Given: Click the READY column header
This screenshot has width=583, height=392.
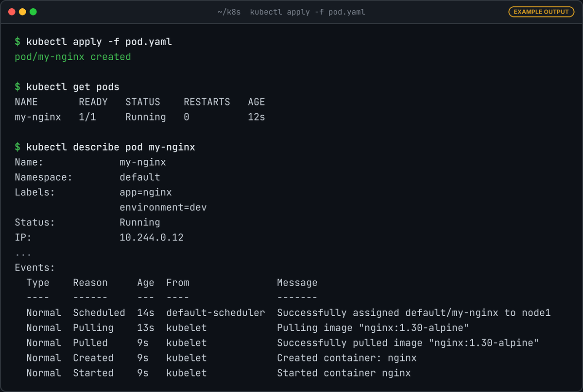Looking at the screenshot, I should [x=93, y=102].
